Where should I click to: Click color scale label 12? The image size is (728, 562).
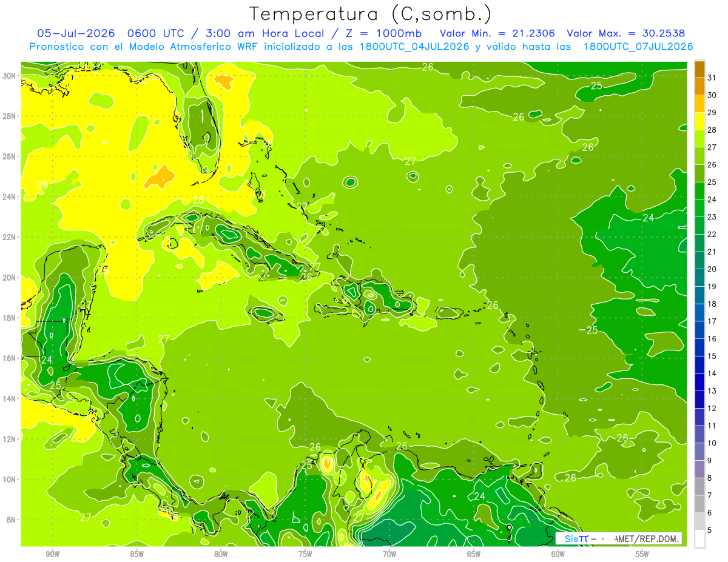[712, 409]
